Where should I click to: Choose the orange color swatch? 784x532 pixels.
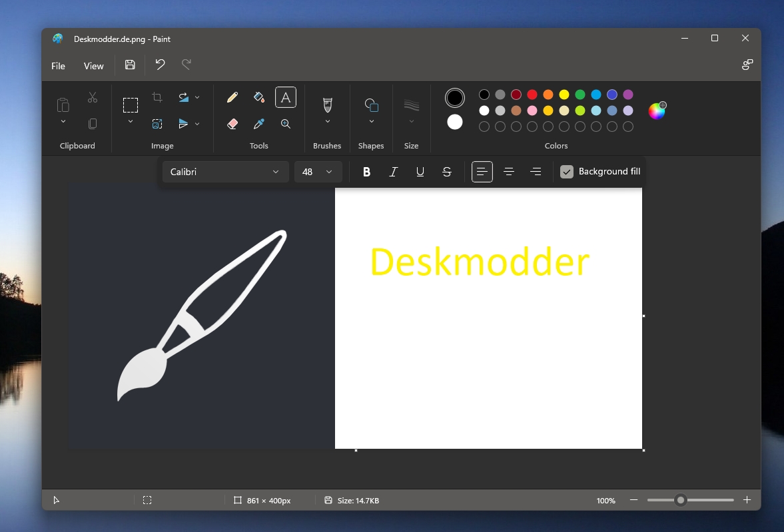coord(548,95)
